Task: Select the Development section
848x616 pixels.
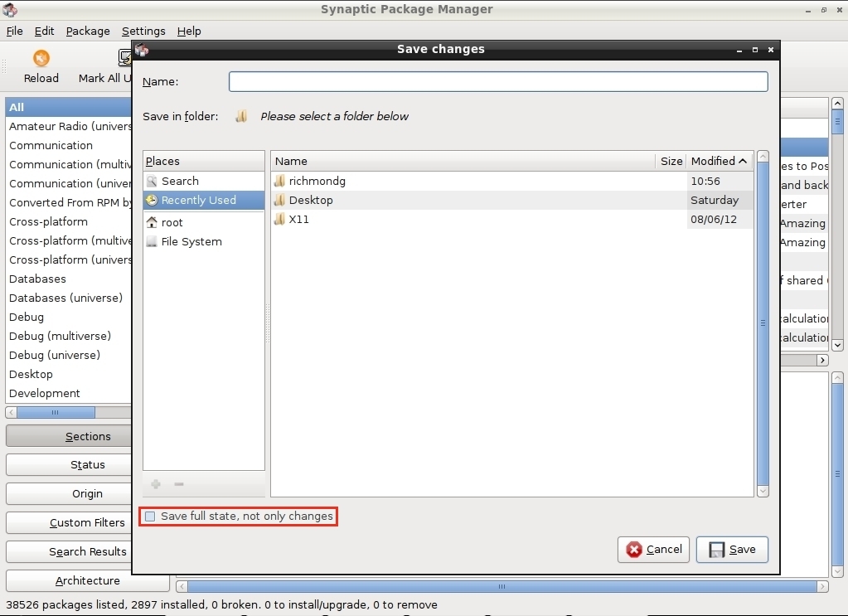Action: pyautogui.click(x=69, y=393)
